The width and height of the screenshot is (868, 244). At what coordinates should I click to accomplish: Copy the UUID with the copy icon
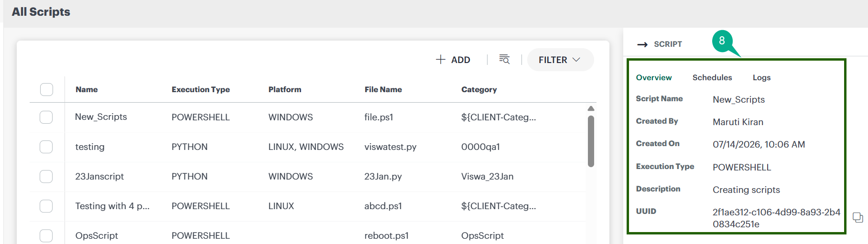(x=858, y=218)
